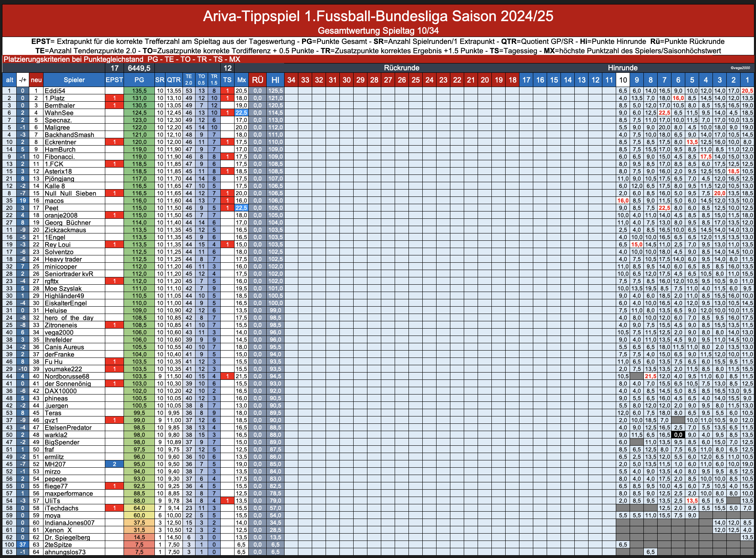Click PG value '135,5' in Eddi54's row
The width and height of the screenshot is (756, 558).
coord(139,91)
